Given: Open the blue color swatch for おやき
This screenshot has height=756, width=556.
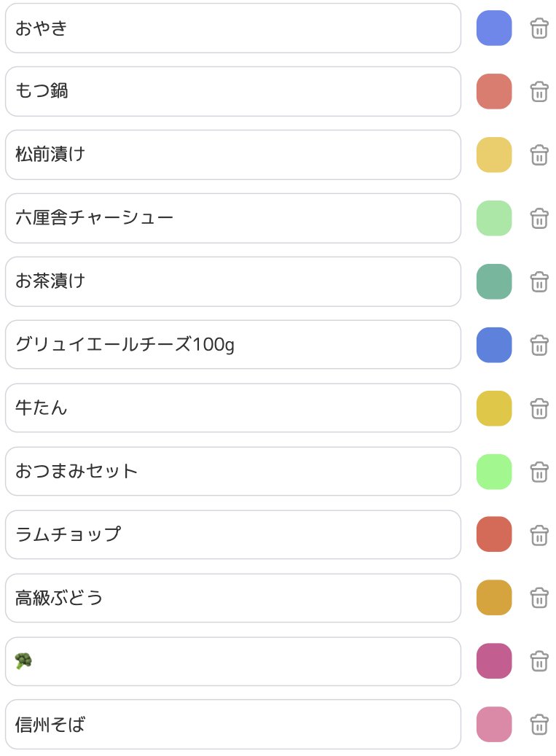Looking at the screenshot, I should tap(494, 28).
